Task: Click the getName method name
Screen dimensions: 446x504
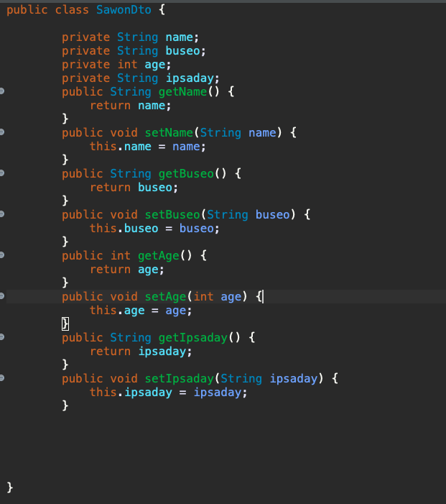Action: [x=182, y=92]
